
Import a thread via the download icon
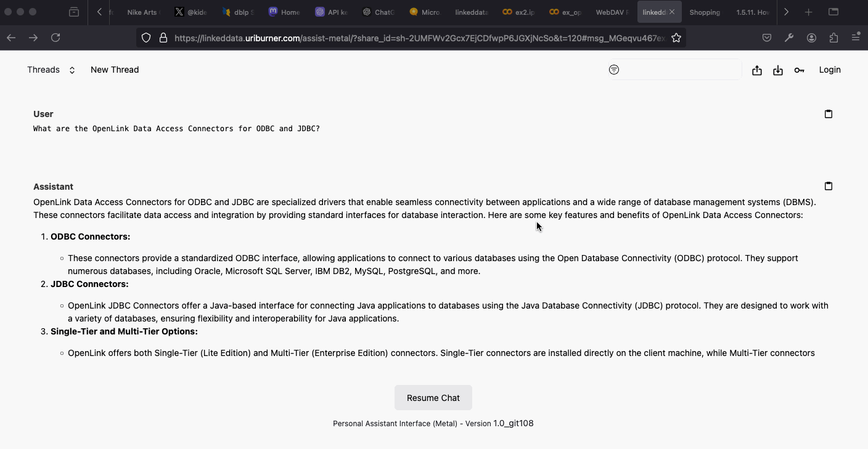click(x=777, y=70)
